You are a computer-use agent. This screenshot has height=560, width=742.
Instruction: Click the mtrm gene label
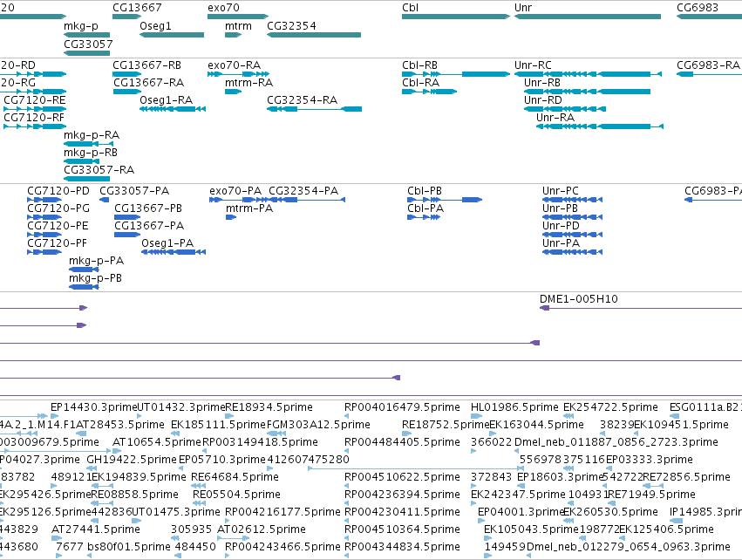[238, 26]
